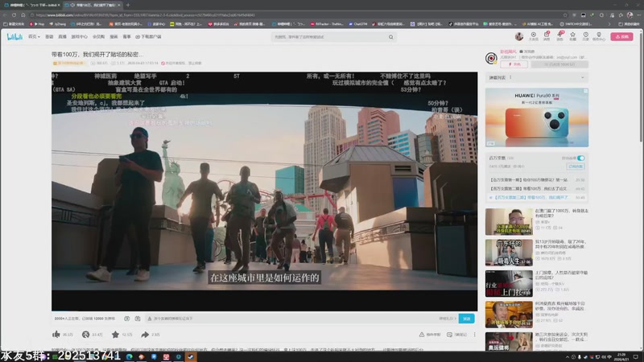Screen dimensions: 644x362
Task: Open 赛事 in the top navigation
Action: [127, 37]
